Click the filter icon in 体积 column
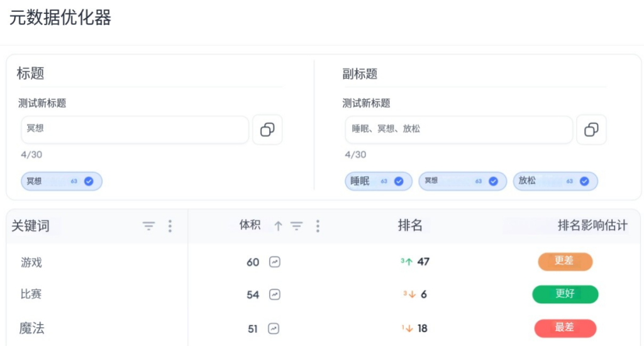The height and width of the screenshot is (346, 644). tap(296, 226)
